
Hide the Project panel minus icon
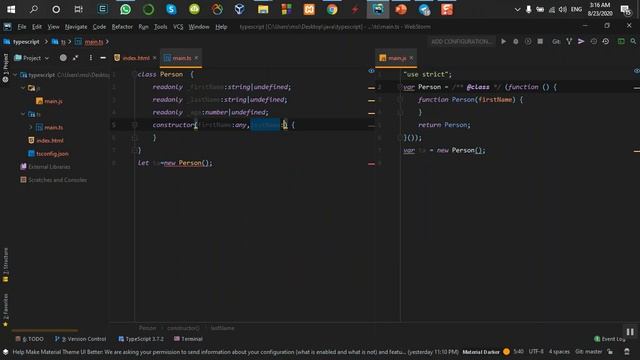(x=103, y=58)
